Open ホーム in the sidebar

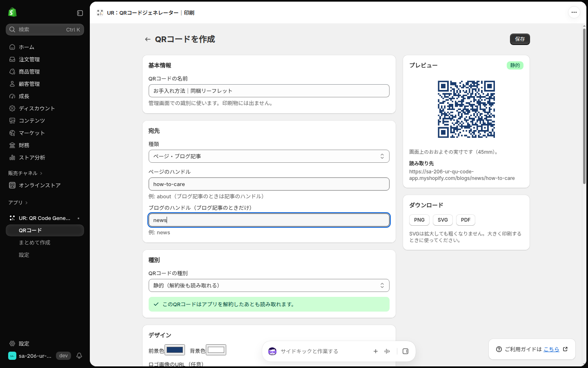pyautogui.click(x=45, y=47)
